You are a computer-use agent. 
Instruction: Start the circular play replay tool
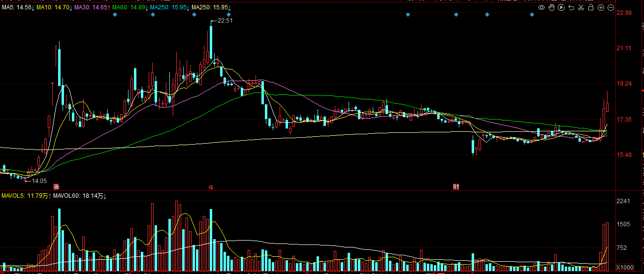click(x=561, y=7)
